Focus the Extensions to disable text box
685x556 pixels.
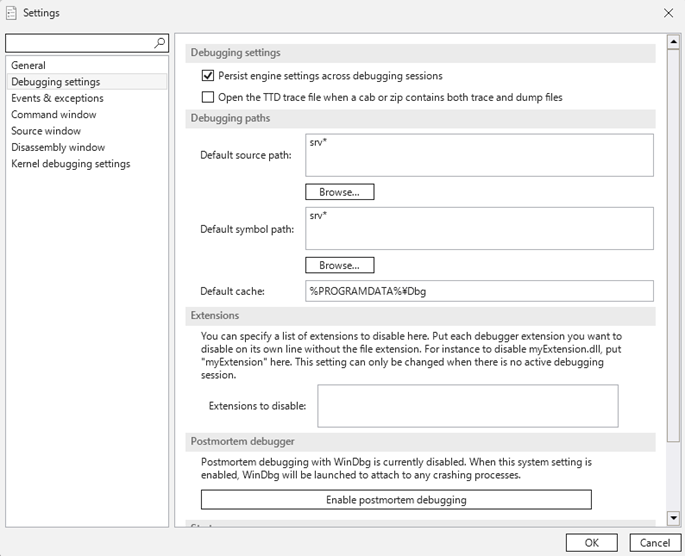pos(467,406)
